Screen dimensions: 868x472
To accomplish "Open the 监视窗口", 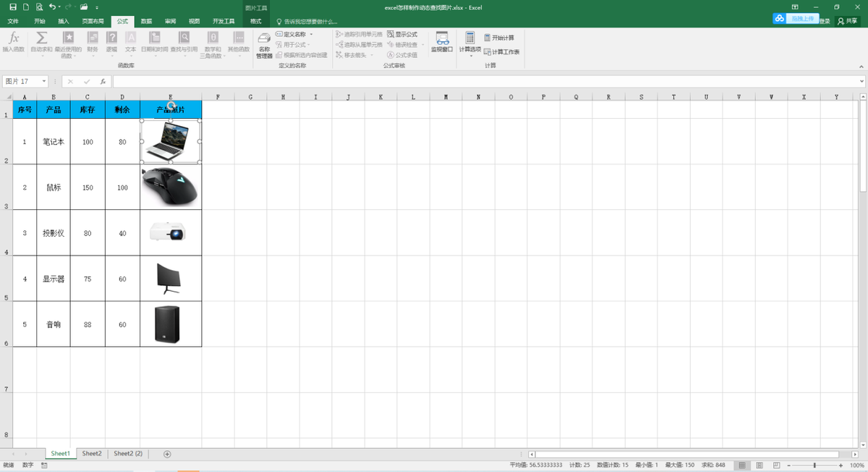I will [442, 42].
